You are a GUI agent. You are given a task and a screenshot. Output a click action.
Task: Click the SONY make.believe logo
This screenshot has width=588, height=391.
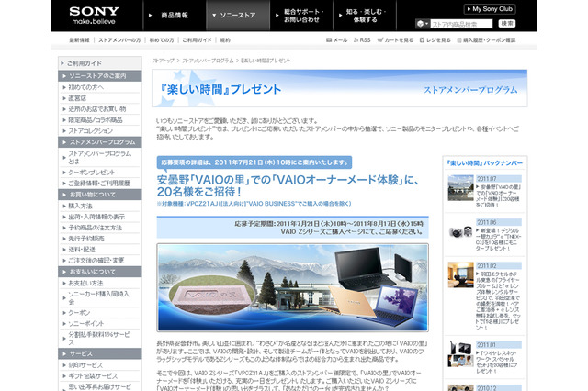[94, 16]
